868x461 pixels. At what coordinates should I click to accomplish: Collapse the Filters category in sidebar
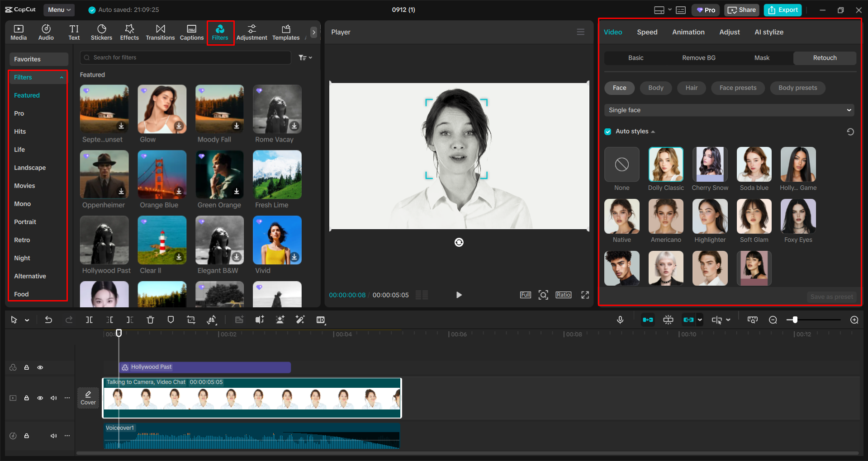click(x=62, y=77)
